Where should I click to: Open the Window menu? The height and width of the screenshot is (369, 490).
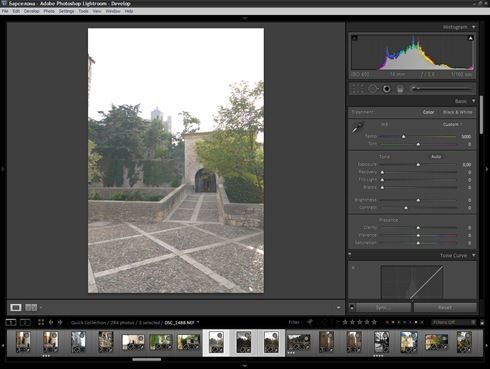tap(113, 11)
